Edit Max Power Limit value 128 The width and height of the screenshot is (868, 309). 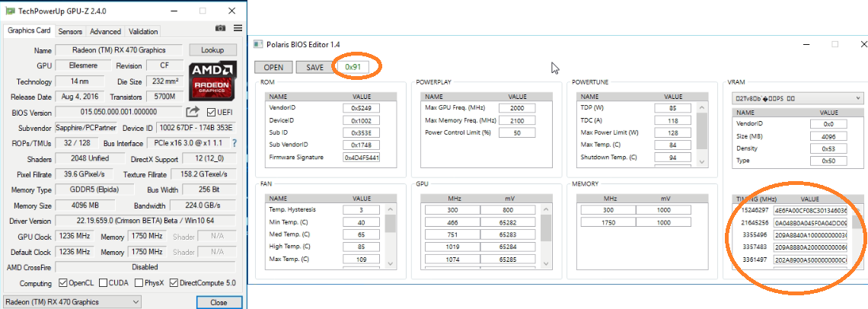coord(672,133)
